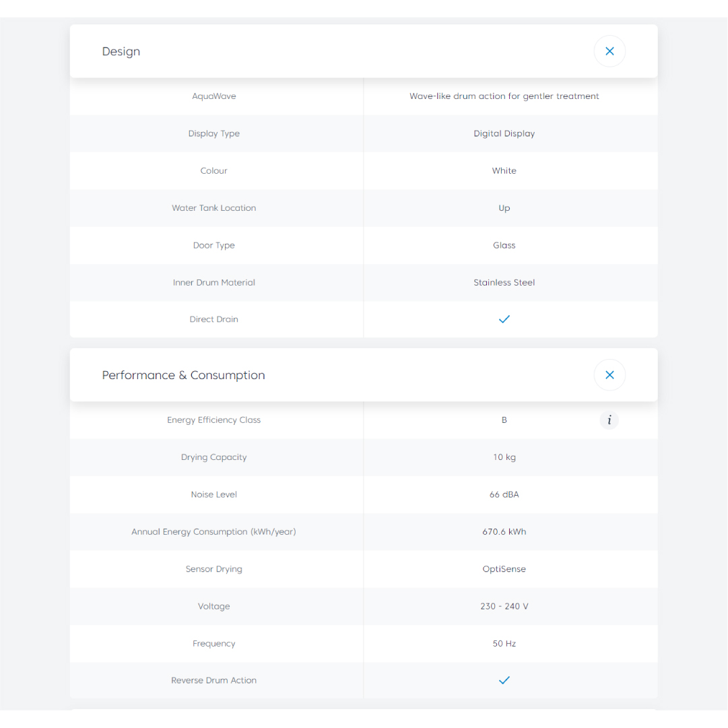Click the Performance & Consumption section heading
Screen dimensions: 728x728
tap(183, 375)
